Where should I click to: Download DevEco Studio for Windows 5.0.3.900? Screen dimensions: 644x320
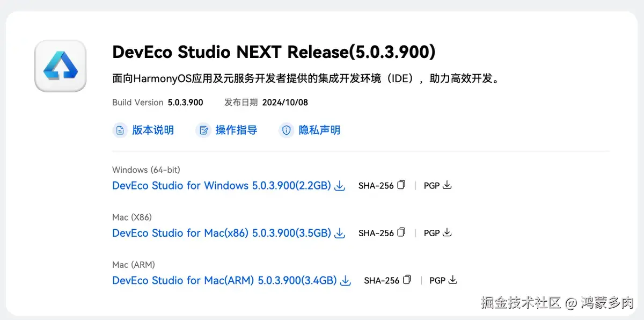coord(221,186)
